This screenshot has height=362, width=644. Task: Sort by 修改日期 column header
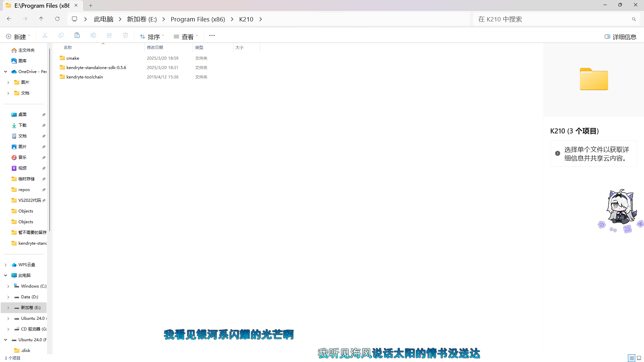click(x=155, y=48)
